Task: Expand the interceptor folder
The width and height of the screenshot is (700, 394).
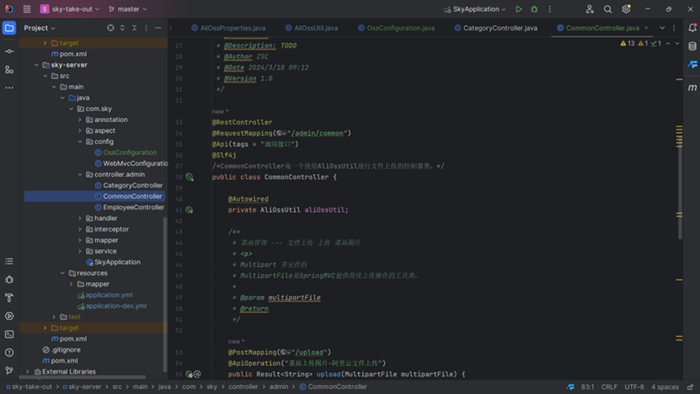Action: pyautogui.click(x=80, y=229)
